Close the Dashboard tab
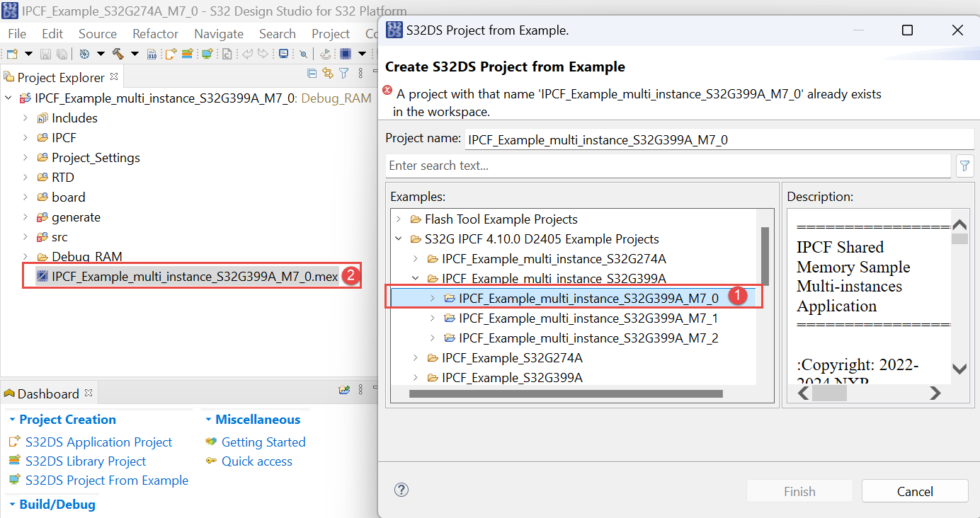 click(89, 393)
